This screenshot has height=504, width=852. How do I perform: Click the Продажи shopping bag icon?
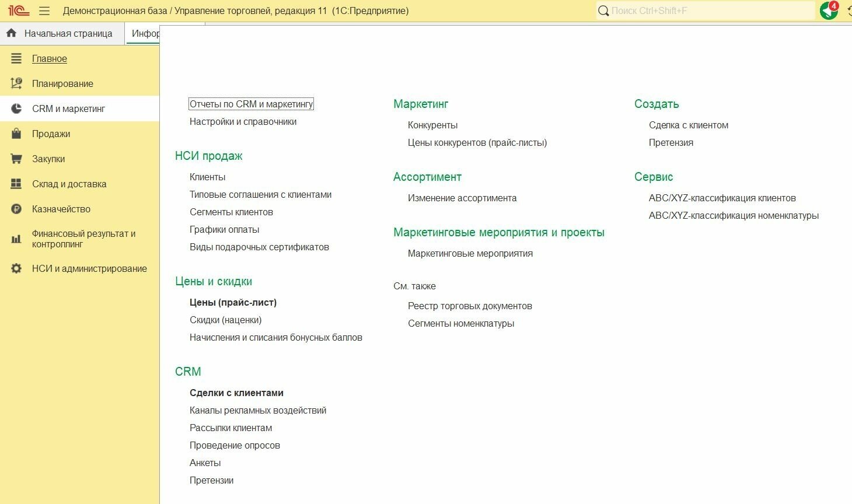click(x=16, y=134)
